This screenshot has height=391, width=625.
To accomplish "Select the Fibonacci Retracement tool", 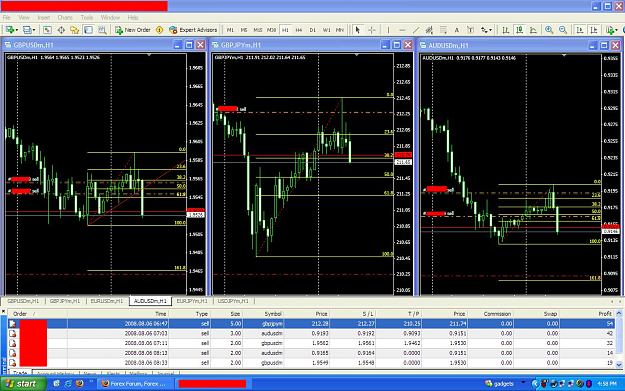I will (443, 30).
